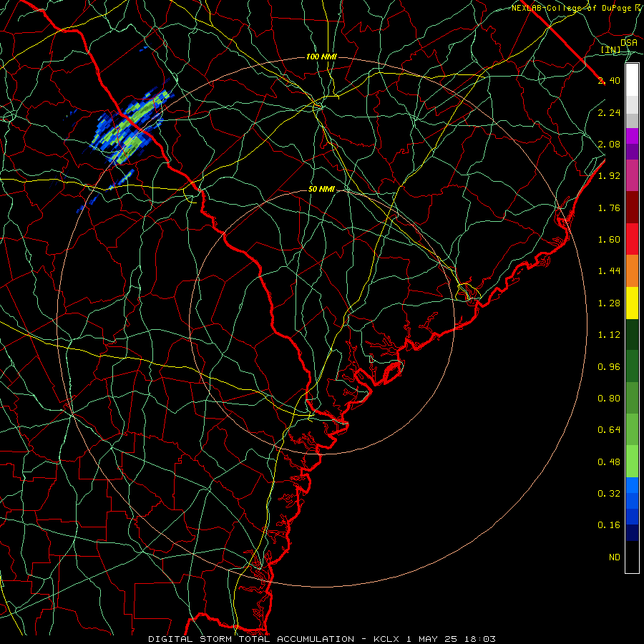Click the "DSA" product label

(x=629, y=42)
